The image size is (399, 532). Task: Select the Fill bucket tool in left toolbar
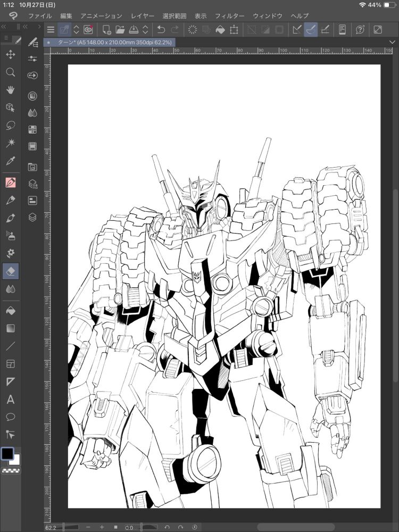tap(11, 311)
